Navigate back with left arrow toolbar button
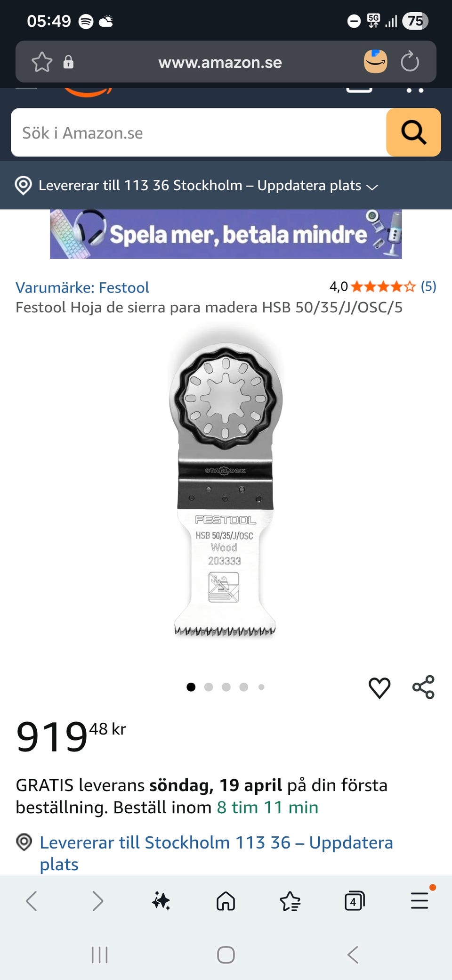This screenshot has height=980, width=452. click(32, 901)
